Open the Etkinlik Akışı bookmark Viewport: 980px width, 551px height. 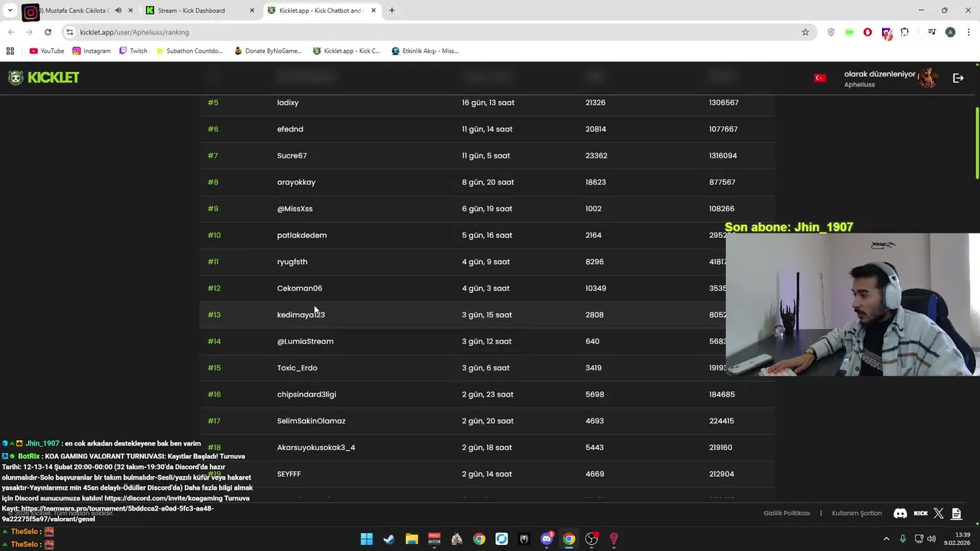(x=425, y=51)
